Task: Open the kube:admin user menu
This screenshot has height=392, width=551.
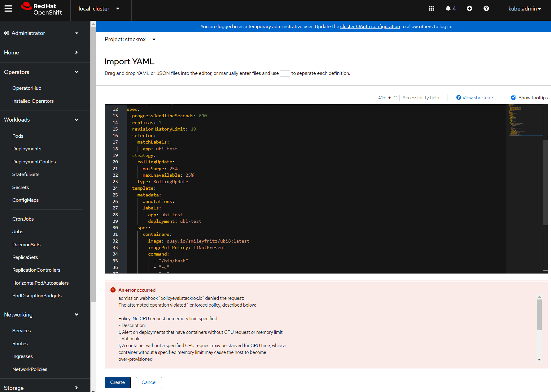Action: pyautogui.click(x=525, y=9)
